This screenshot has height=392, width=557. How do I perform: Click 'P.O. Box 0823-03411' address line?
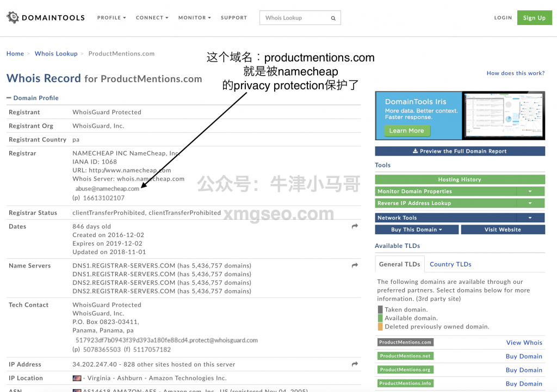(106, 322)
